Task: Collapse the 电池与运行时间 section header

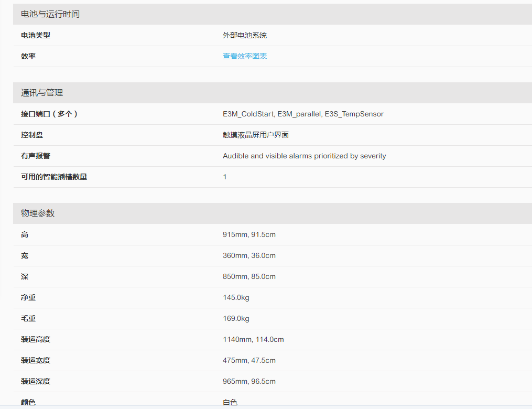Action: pos(50,14)
